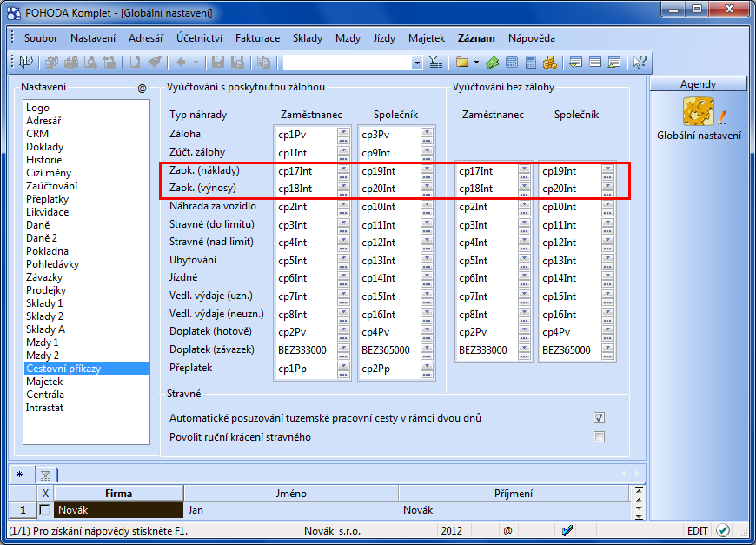Open Globální nastavení puzzle icon in Agendy
Viewport: 756px width, 545px height.
coord(699,111)
